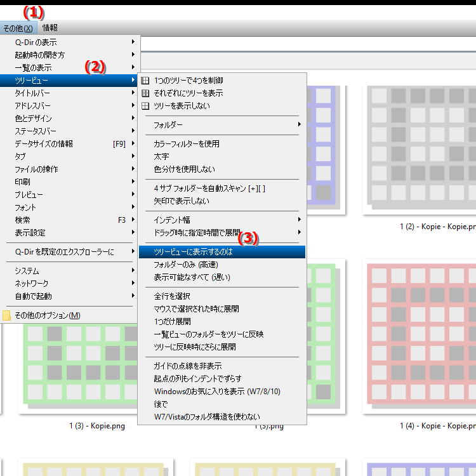Image resolution: width=476 pixels, height=476 pixels.
Task: Expand the フォルダー submenu arrow
Action: tap(300, 124)
